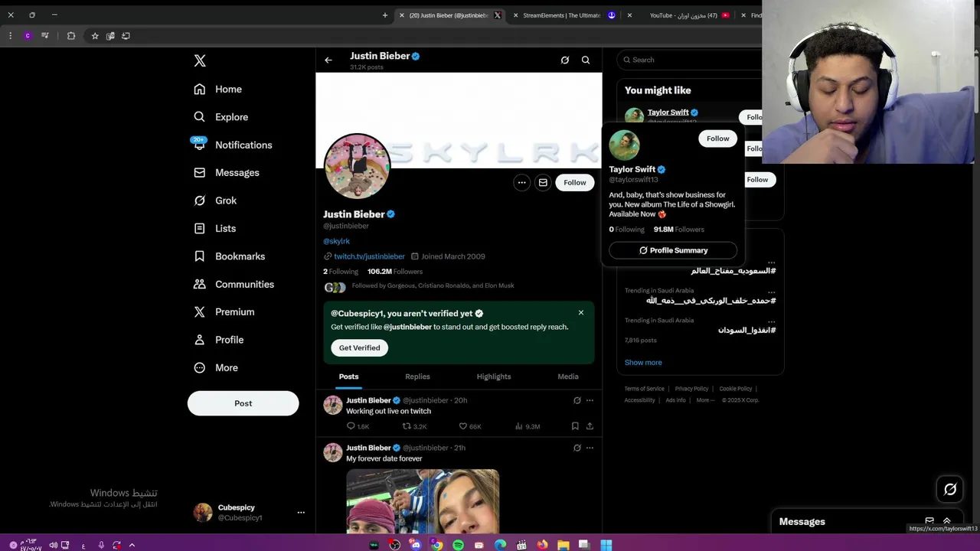Viewport: 980px width, 551px height.
Task: Follow Taylor Swift from the hover card
Action: pos(718,139)
